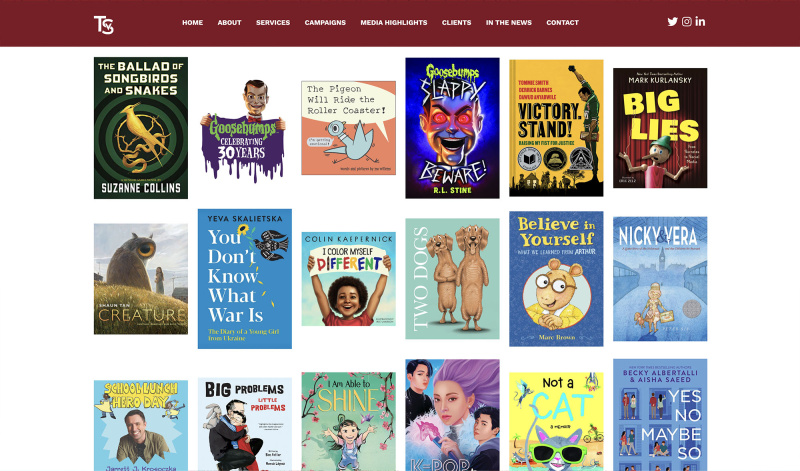Go to the Home menu item
Viewport: 800px width, 471px height.
(x=192, y=22)
